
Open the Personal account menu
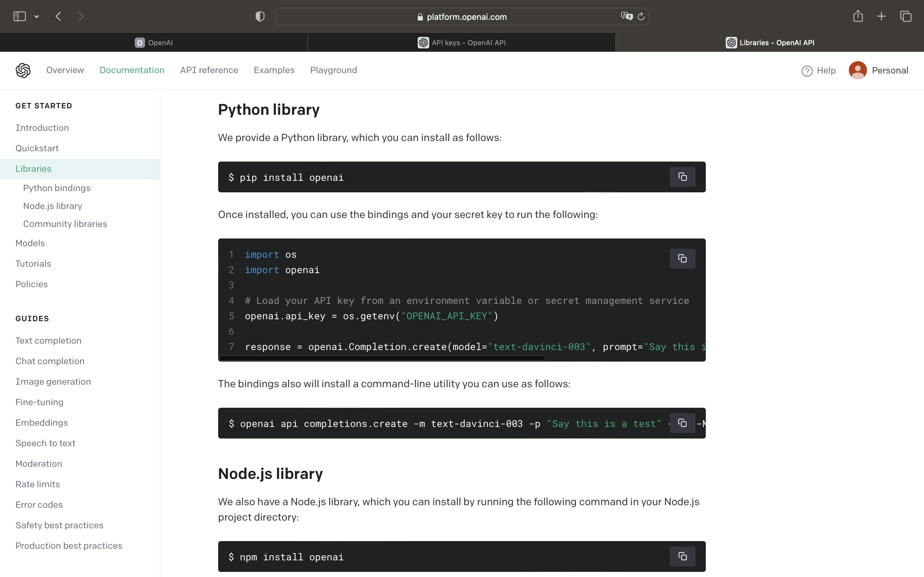[878, 71]
